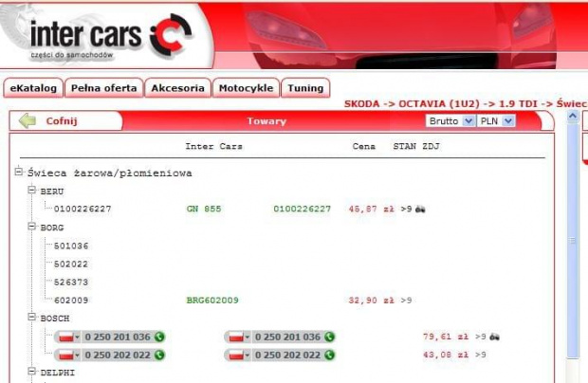
Task: Click the BRG602009 product link
Action: 212,301
